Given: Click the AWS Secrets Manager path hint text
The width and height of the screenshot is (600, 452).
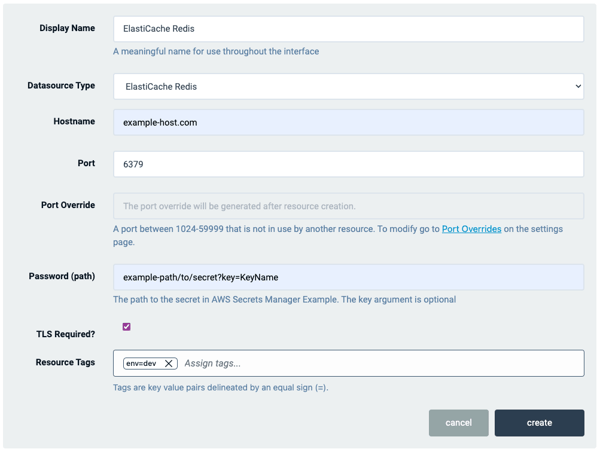Looking at the screenshot, I should (284, 299).
